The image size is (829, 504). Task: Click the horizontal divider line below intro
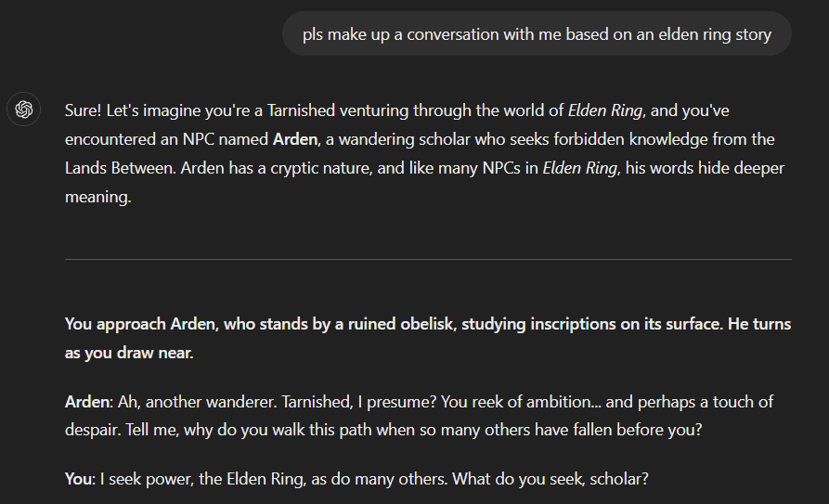[x=428, y=259]
